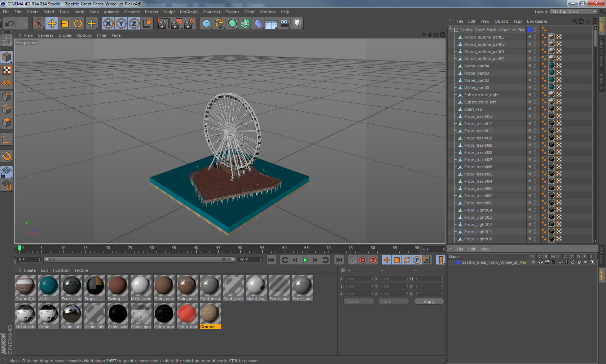
Task: Select the Live Selection tool
Action: tap(39, 24)
